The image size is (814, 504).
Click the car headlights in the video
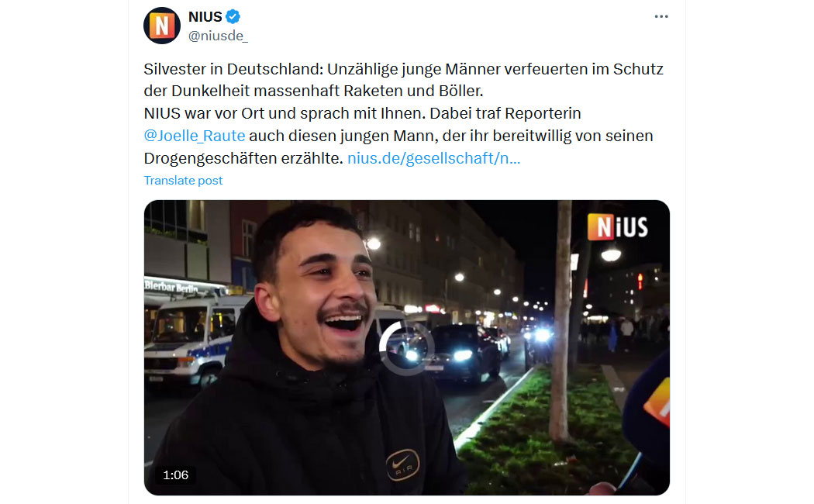point(462,356)
